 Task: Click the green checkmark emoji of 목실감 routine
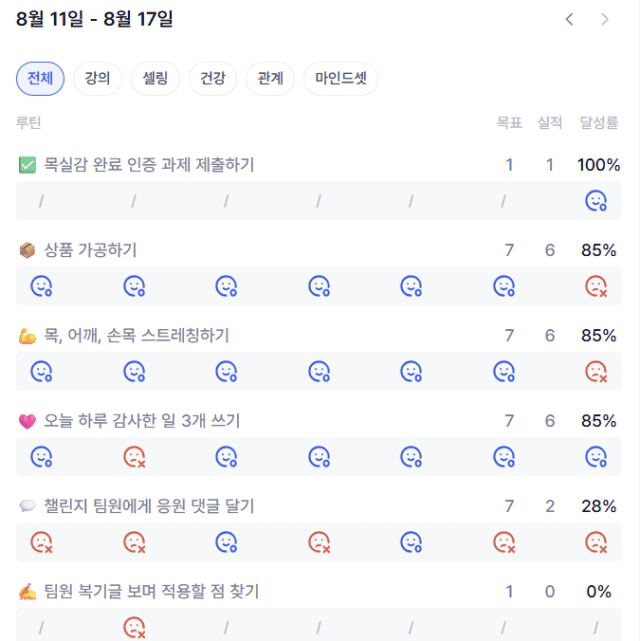[27, 165]
